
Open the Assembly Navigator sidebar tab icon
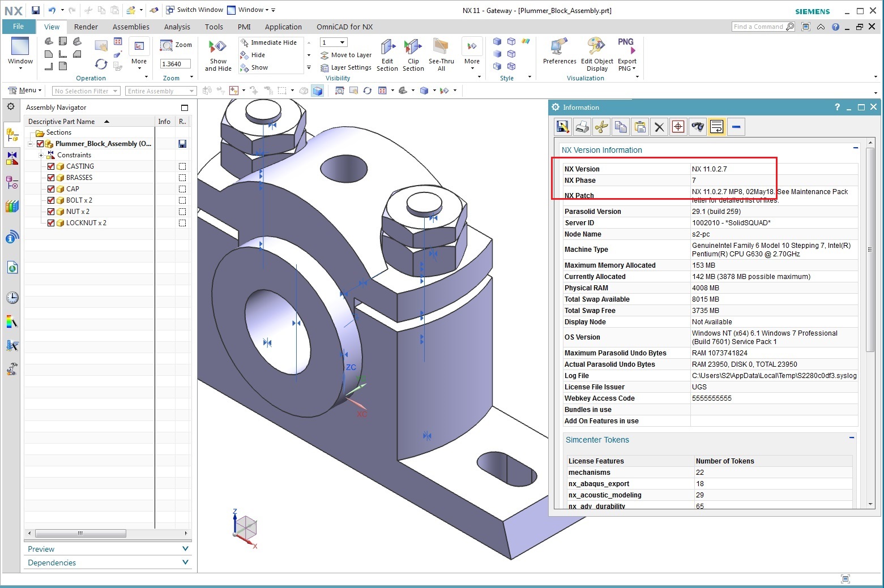tap(12, 135)
